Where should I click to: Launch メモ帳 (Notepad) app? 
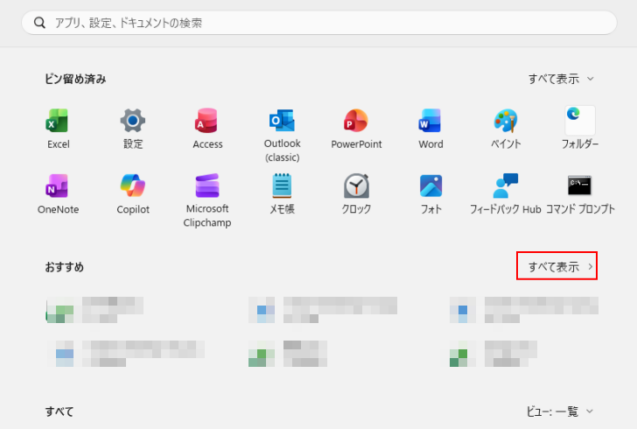(282, 194)
